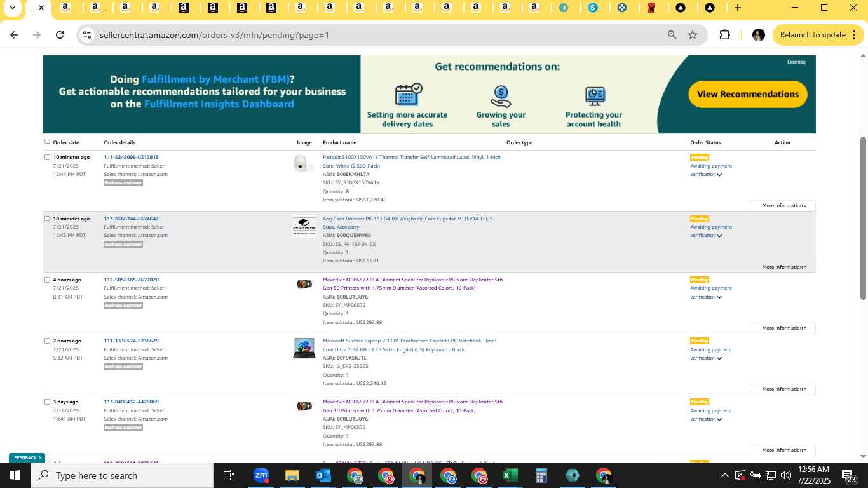Reload the Seller Central page
The height and width of the screenshot is (488, 868).
coord(60,35)
